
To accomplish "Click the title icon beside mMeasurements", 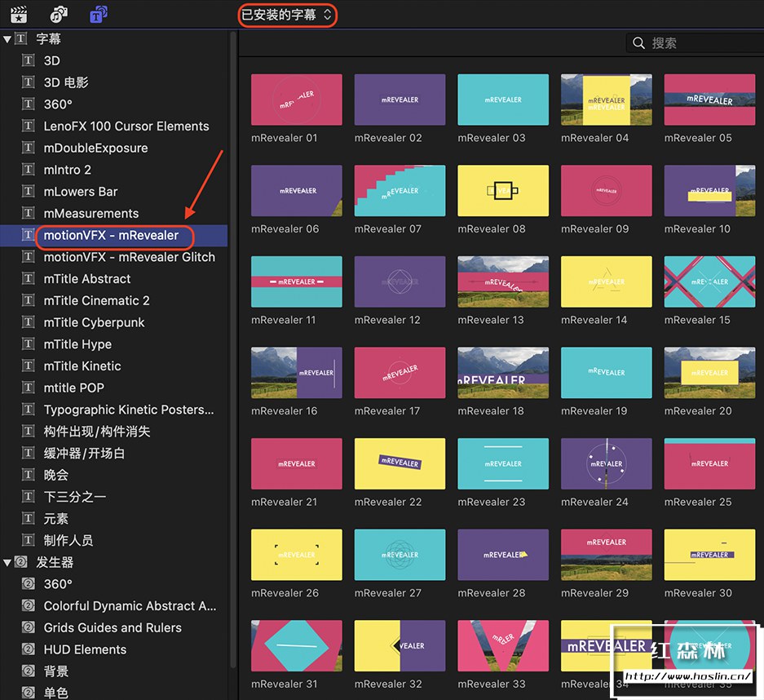I will [x=29, y=213].
